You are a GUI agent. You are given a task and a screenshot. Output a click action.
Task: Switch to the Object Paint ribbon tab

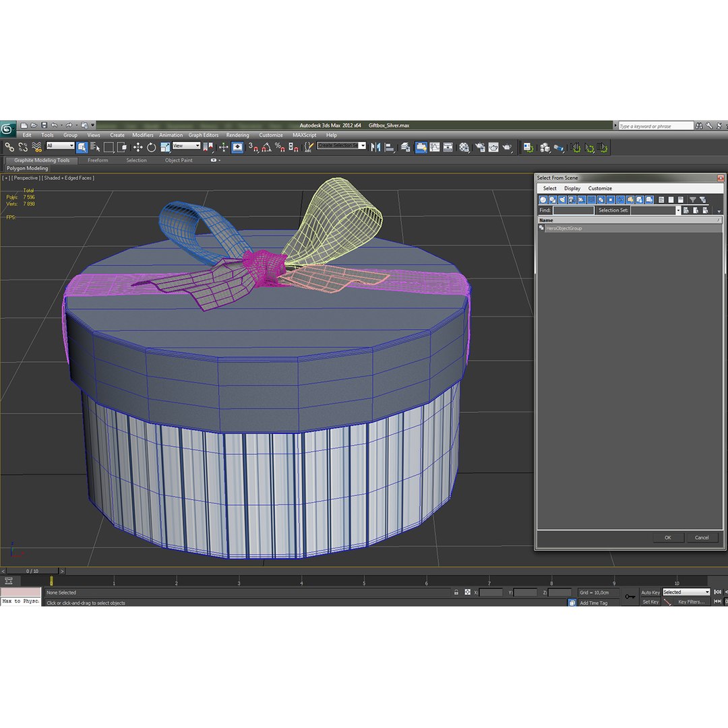tap(179, 160)
